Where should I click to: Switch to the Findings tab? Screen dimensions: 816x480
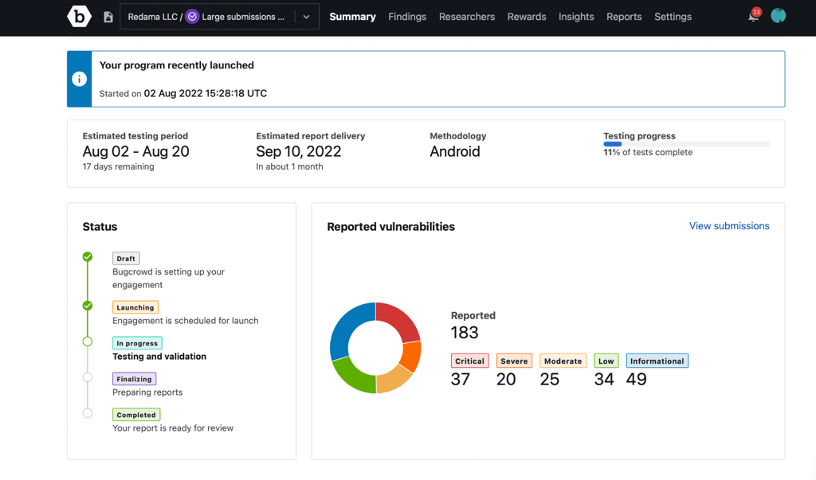click(407, 17)
